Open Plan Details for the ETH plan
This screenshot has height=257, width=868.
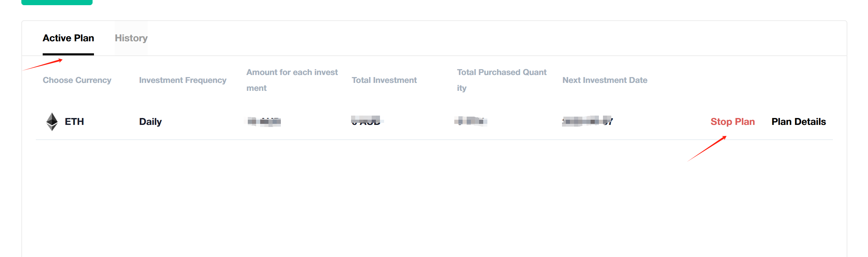[x=798, y=121]
